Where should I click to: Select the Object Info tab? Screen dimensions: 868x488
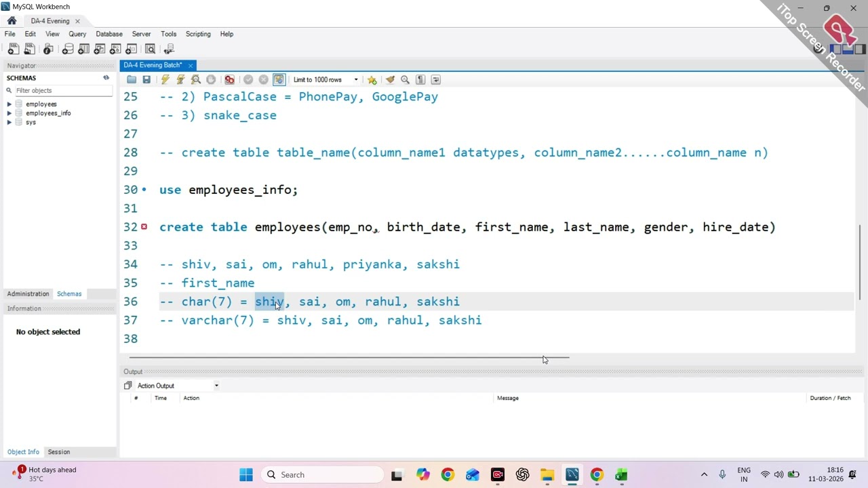click(x=23, y=452)
